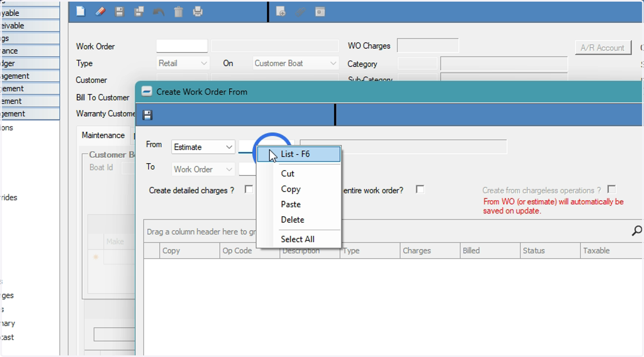Click the Print icon
The height and width of the screenshot is (357, 644).
197,11
